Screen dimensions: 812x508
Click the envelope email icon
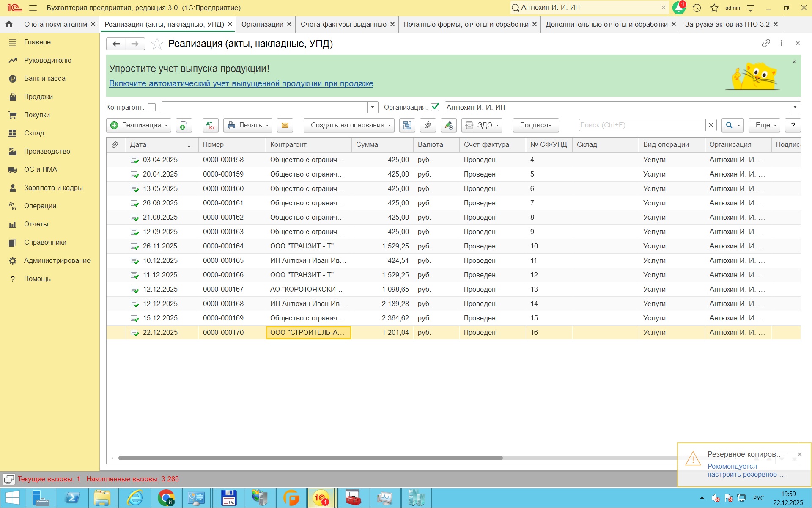(285, 125)
